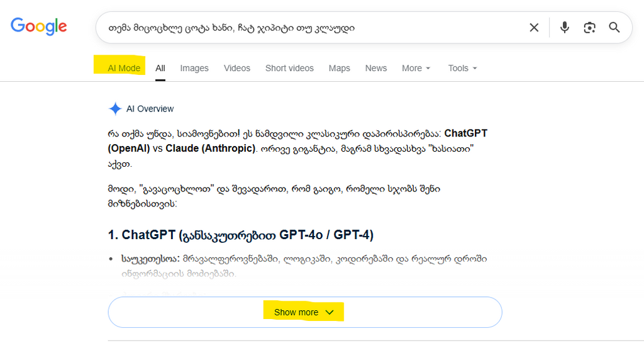The width and height of the screenshot is (644, 348).
Task: Click the AI Overview label
Action: pyautogui.click(x=150, y=109)
